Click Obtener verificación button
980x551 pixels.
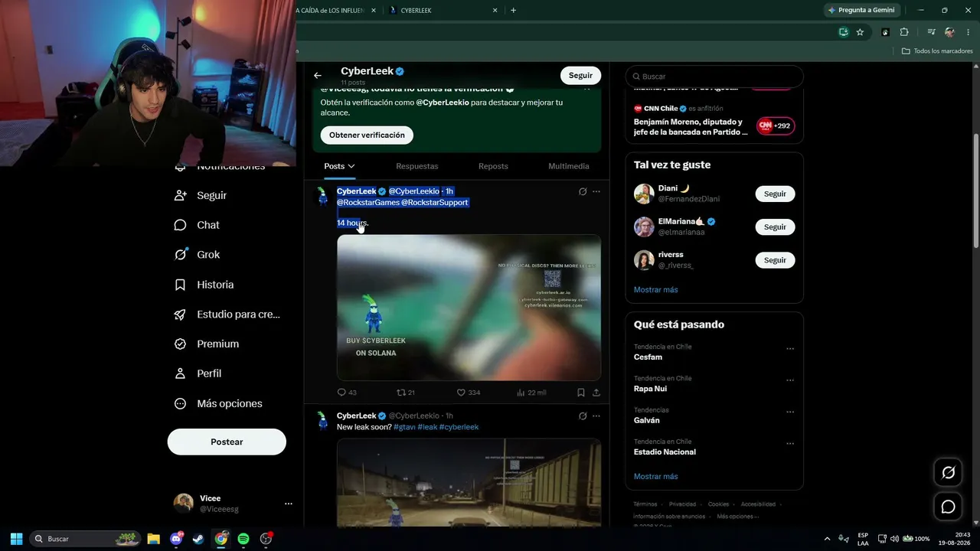click(367, 135)
